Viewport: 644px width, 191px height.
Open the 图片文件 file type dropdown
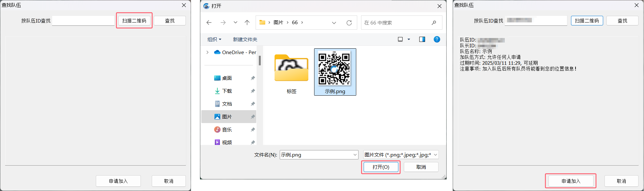click(x=401, y=155)
